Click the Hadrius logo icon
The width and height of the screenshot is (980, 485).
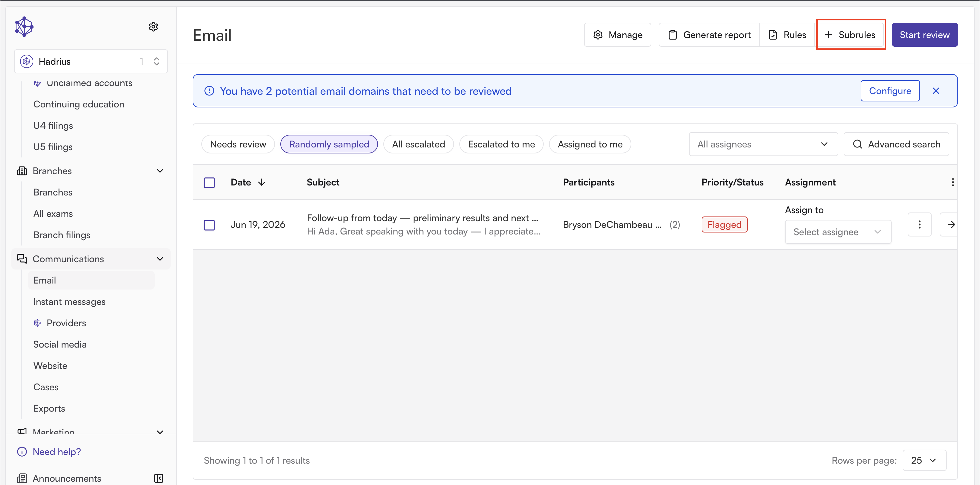pyautogui.click(x=24, y=27)
